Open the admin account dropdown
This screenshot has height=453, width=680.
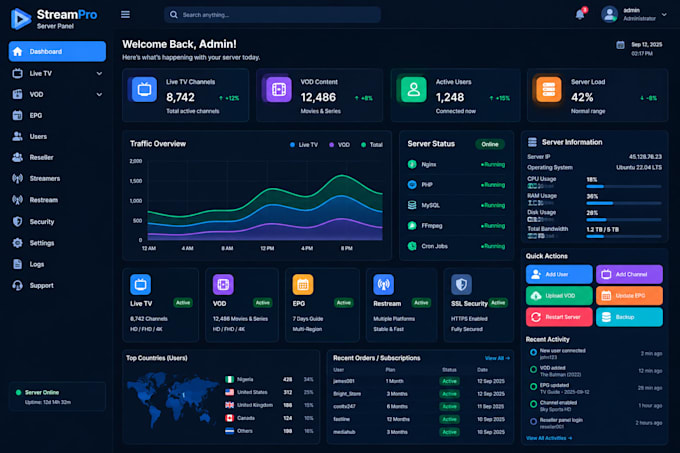(664, 14)
